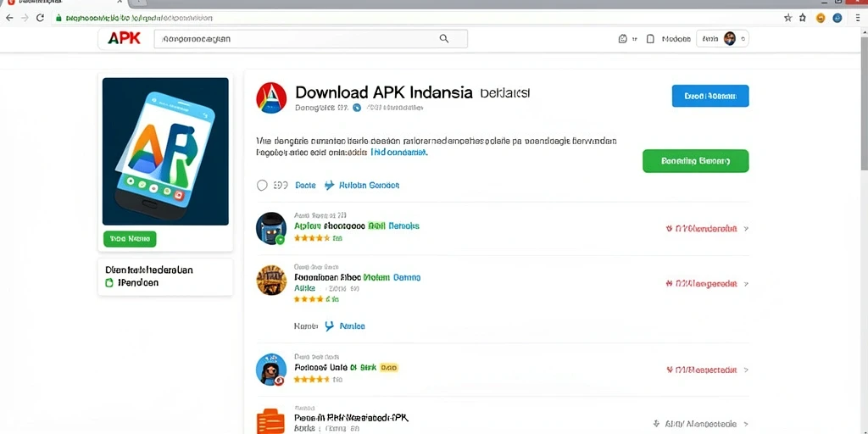The width and height of the screenshot is (868, 434).
Task: Open the "Modobe" header link
Action: (x=676, y=39)
